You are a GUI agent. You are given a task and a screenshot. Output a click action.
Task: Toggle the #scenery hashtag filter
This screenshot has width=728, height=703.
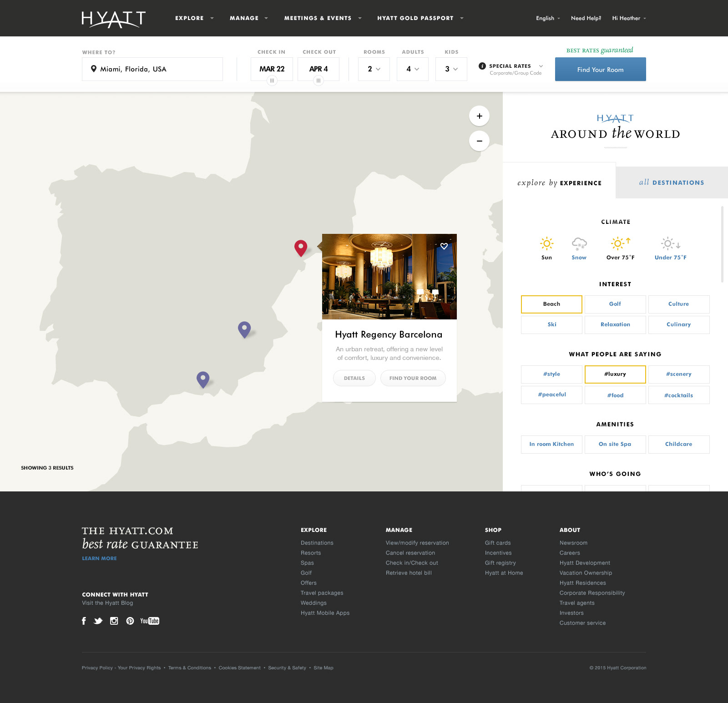click(679, 374)
